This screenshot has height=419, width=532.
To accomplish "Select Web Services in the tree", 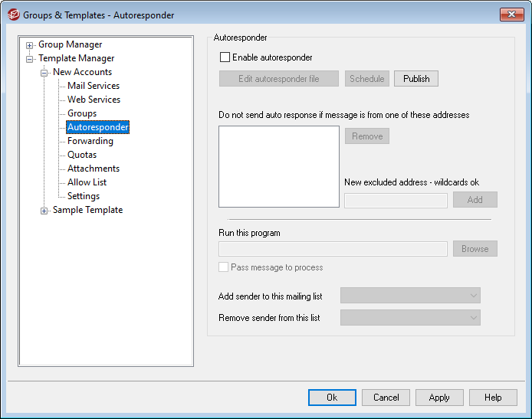I will (x=94, y=100).
